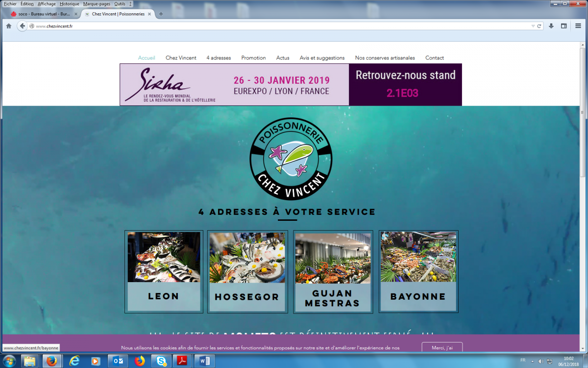588x368 pixels.
Task: Go to Accueil page link
Action: point(147,58)
